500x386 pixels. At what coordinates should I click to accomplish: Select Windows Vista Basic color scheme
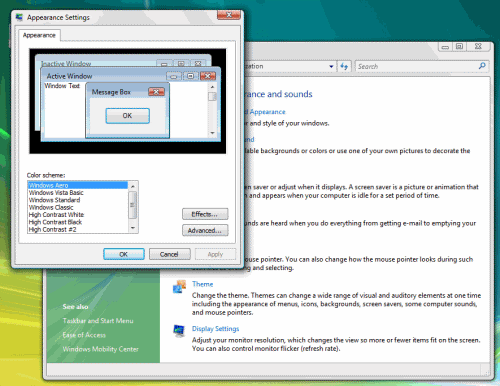78,193
